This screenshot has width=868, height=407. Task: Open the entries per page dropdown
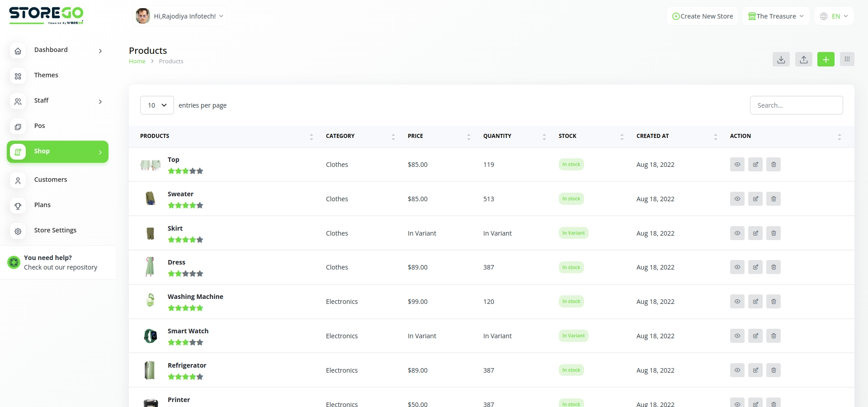click(157, 105)
